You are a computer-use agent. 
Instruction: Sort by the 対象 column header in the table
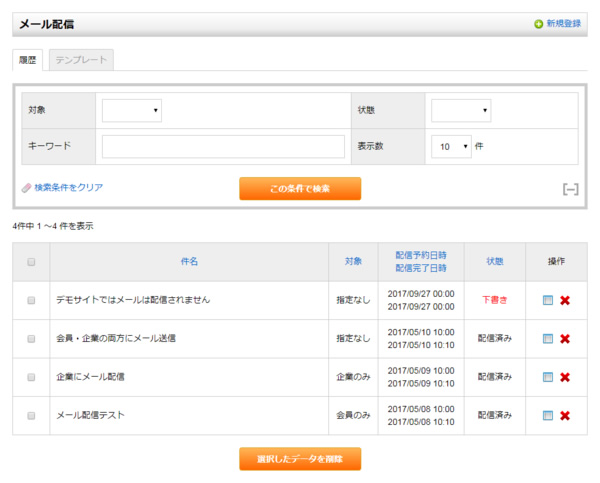click(x=353, y=261)
